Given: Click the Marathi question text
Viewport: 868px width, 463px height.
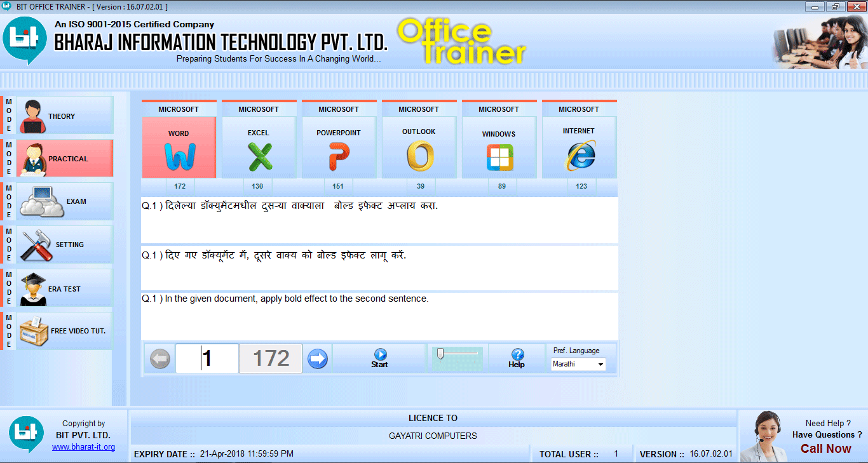Looking at the screenshot, I should coord(290,206).
